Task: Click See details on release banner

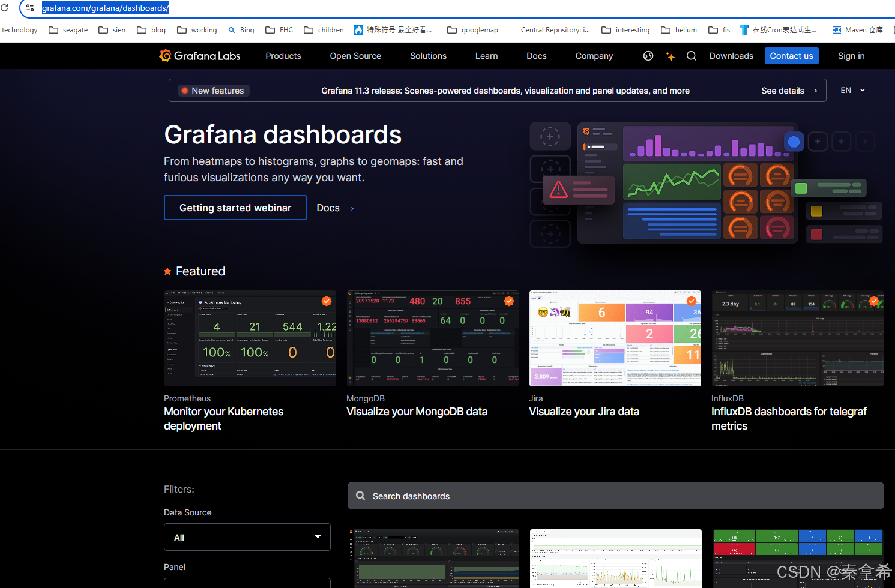Action: click(789, 91)
